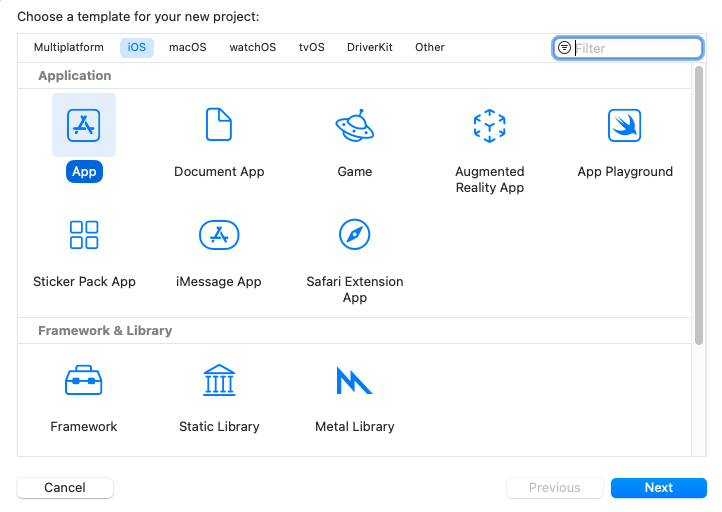Click the Cancel button
Viewport: 722px width, 512px height.
coord(65,488)
